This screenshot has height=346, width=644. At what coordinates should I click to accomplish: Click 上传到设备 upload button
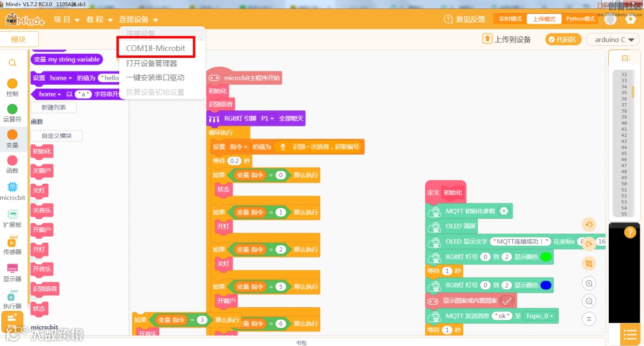coord(506,39)
